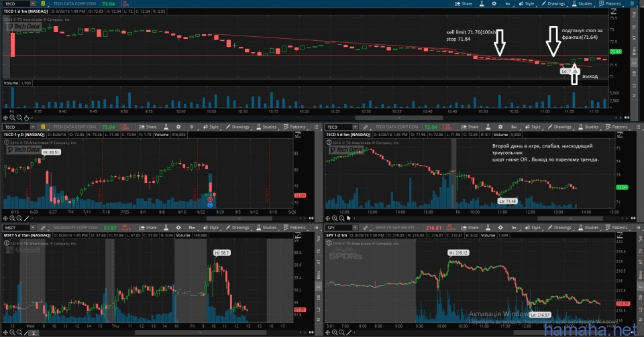The image size is (644, 337).
Task: Open 5m timeframe selector on TECD chart
Action: click(513, 127)
